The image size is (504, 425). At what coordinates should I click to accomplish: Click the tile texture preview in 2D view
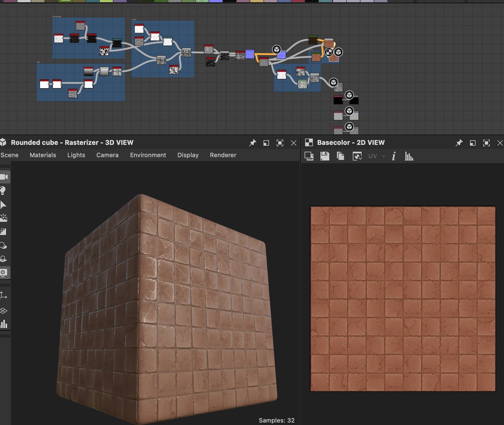[x=403, y=299]
